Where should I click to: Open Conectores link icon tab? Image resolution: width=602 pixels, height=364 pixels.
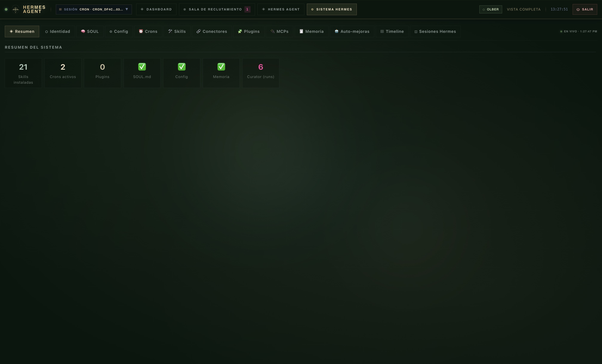[212, 31]
